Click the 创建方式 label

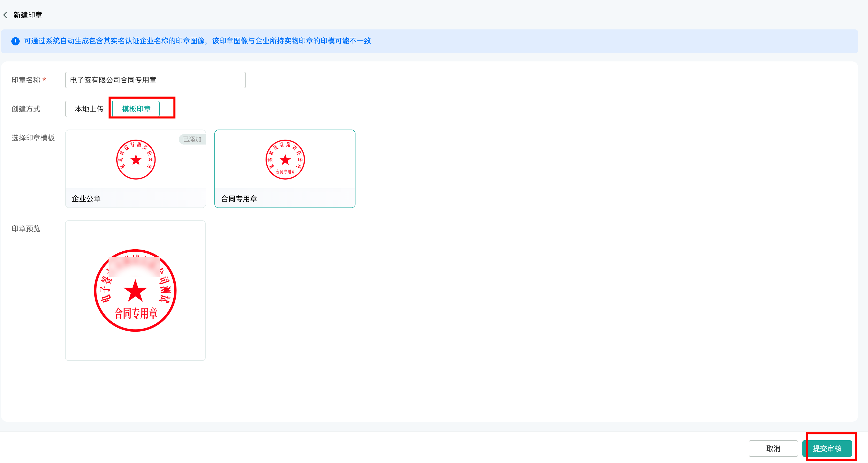coord(26,109)
